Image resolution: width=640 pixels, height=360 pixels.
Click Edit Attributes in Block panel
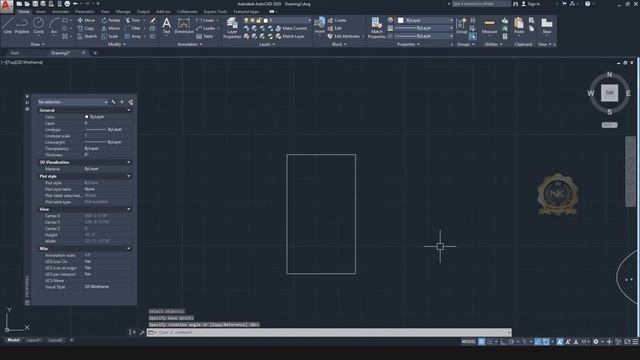point(344,36)
